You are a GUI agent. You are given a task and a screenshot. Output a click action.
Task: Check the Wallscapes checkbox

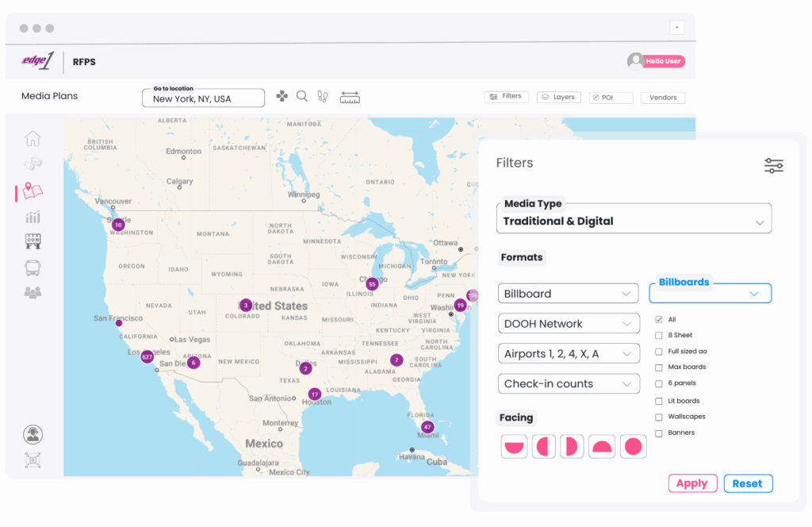tap(659, 417)
